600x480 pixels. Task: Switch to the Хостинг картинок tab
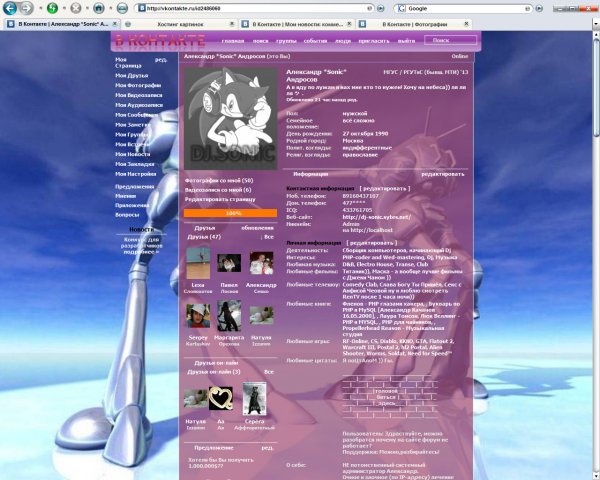click(x=180, y=24)
